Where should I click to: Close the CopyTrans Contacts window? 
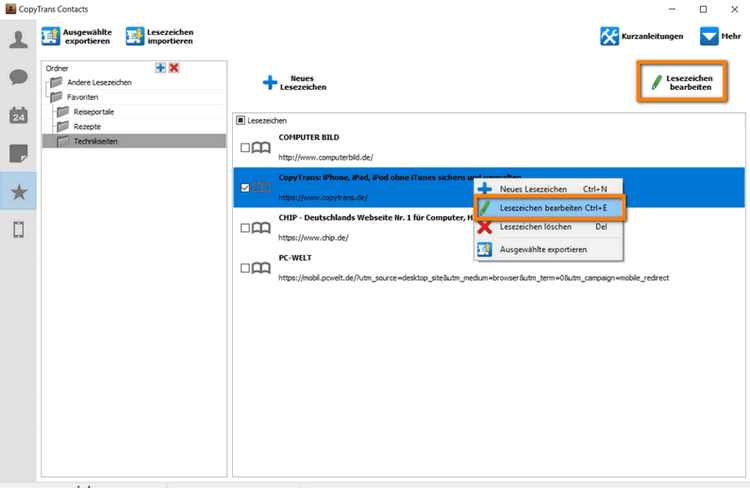click(735, 9)
